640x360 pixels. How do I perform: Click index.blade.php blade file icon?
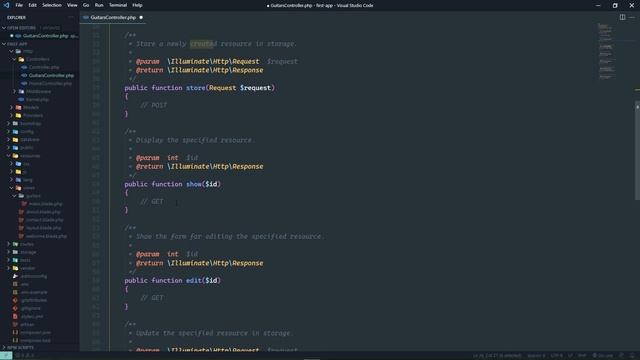pos(24,204)
